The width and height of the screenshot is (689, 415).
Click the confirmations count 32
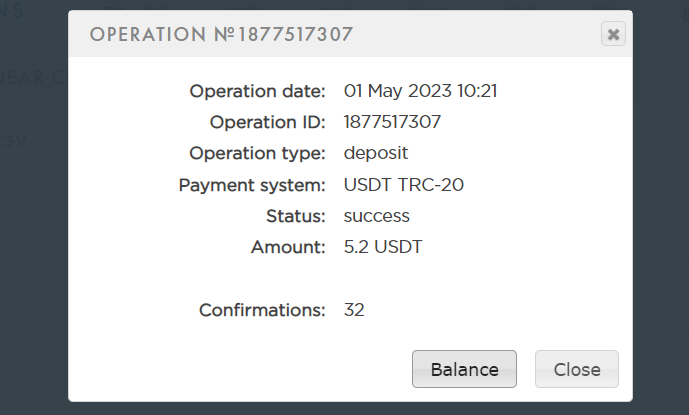tap(354, 310)
